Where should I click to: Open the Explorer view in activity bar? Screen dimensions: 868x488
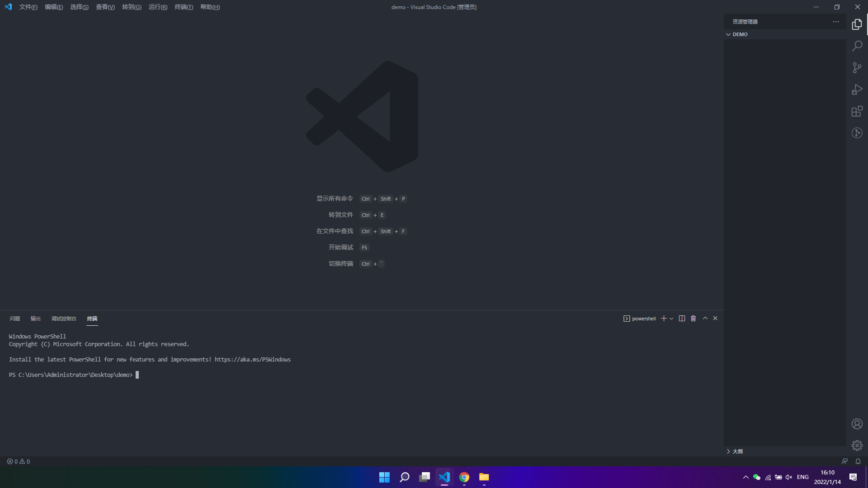click(857, 24)
